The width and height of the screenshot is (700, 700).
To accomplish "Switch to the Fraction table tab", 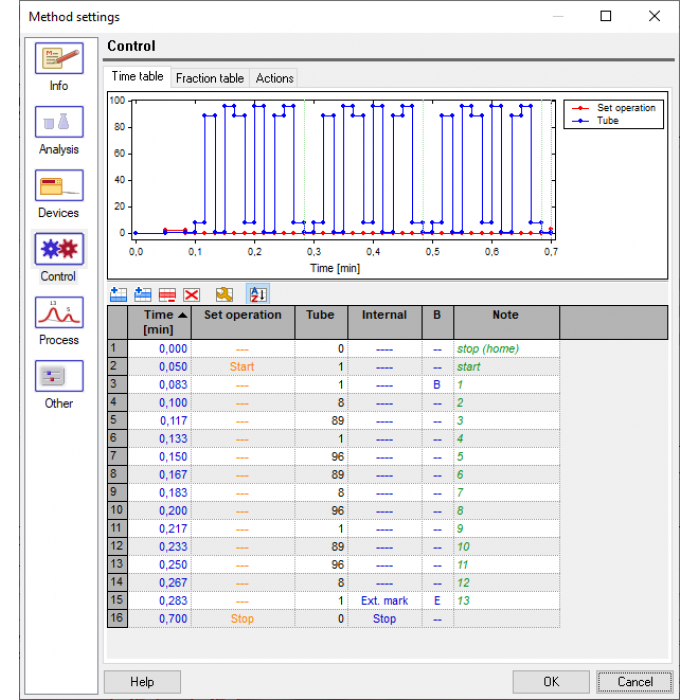I will (x=209, y=78).
